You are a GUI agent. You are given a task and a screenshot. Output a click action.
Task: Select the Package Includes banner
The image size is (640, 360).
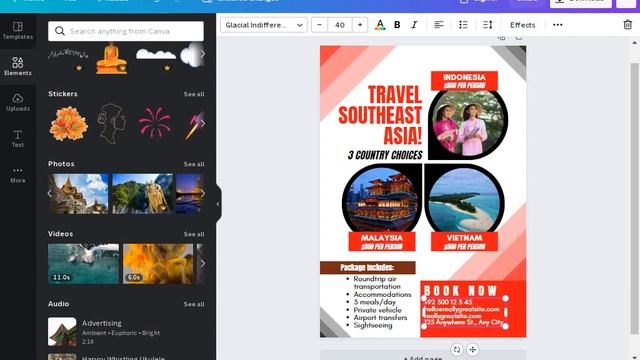pyautogui.click(x=367, y=268)
